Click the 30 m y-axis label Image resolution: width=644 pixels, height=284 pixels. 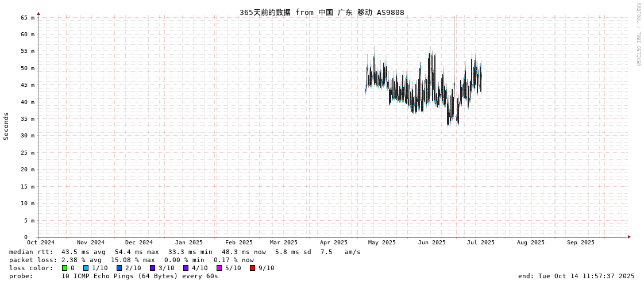28,136
